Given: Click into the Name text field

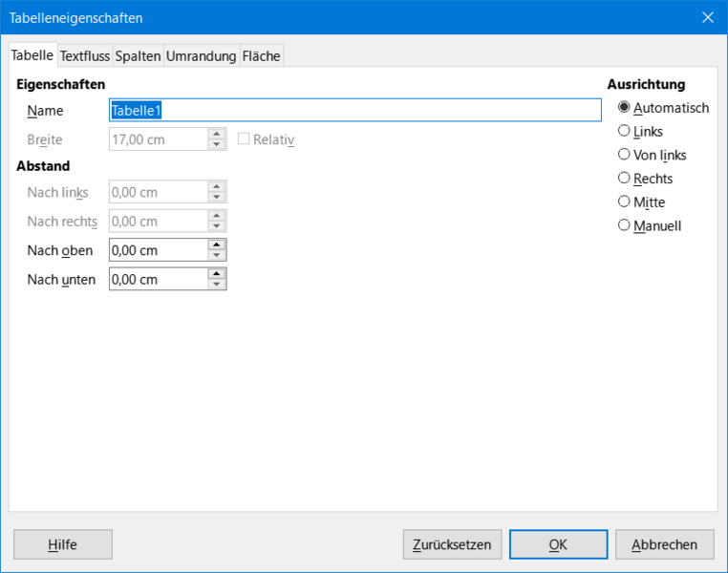Looking at the screenshot, I should (355, 110).
